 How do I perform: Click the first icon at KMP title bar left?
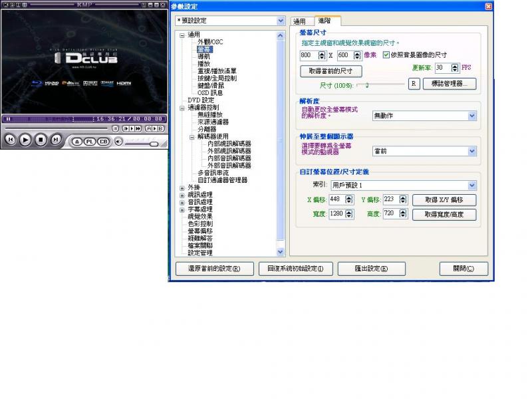5,5
